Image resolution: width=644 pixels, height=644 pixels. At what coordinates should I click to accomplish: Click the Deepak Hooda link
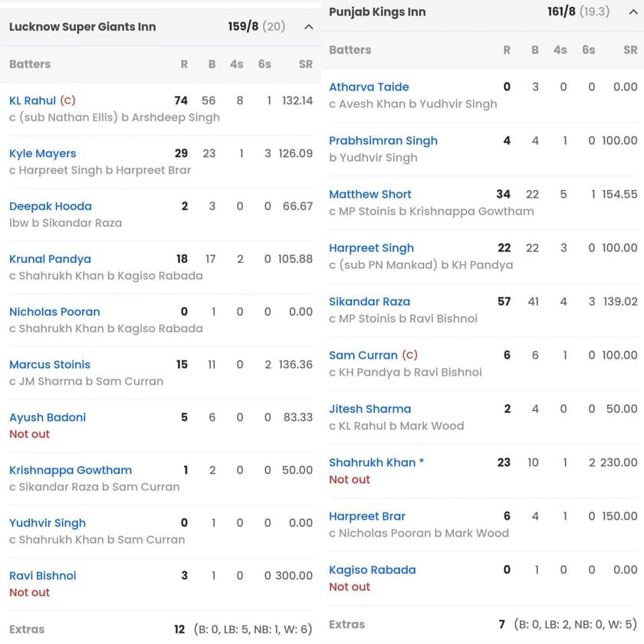point(51,206)
